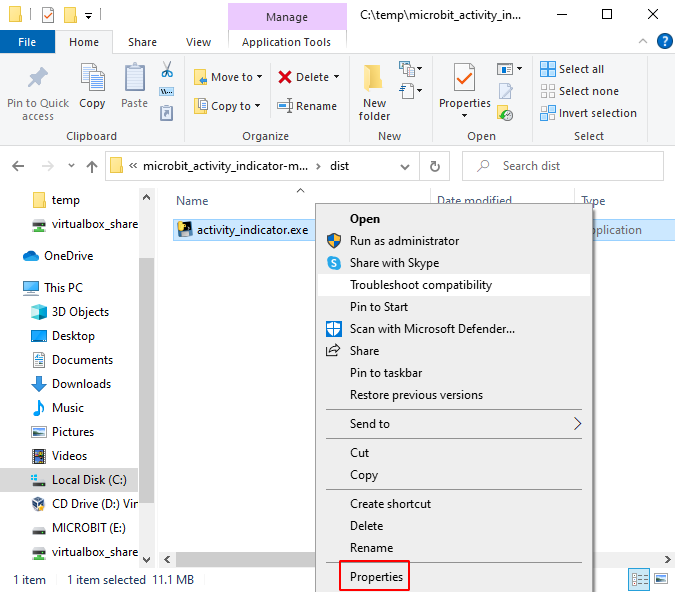This screenshot has width=675, height=592.
Task: Click the Paste clipboard icon
Action: (x=134, y=79)
